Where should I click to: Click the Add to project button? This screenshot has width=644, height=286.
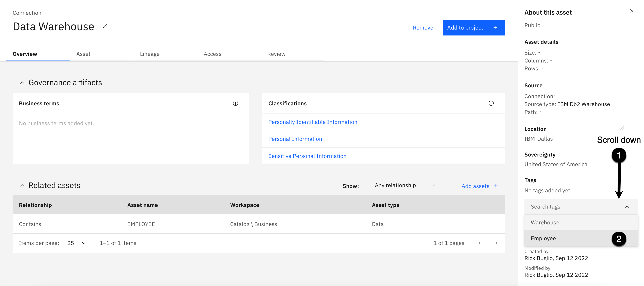473,28
